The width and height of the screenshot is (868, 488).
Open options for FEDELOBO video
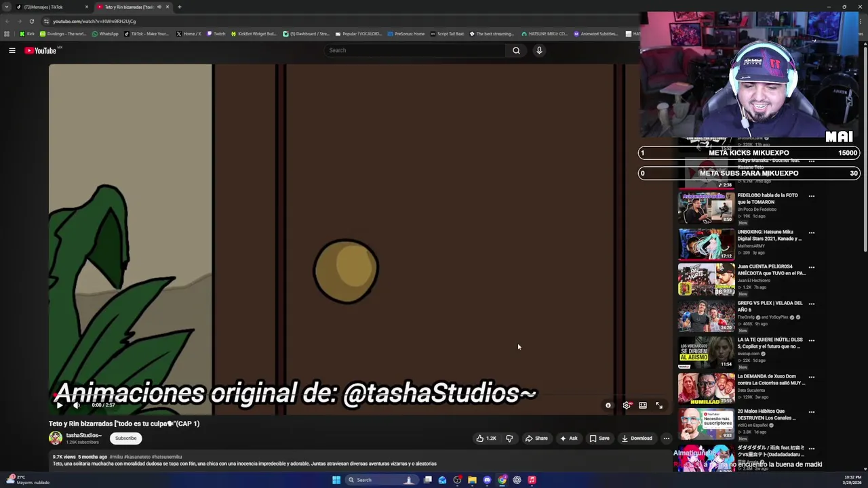(811, 196)
